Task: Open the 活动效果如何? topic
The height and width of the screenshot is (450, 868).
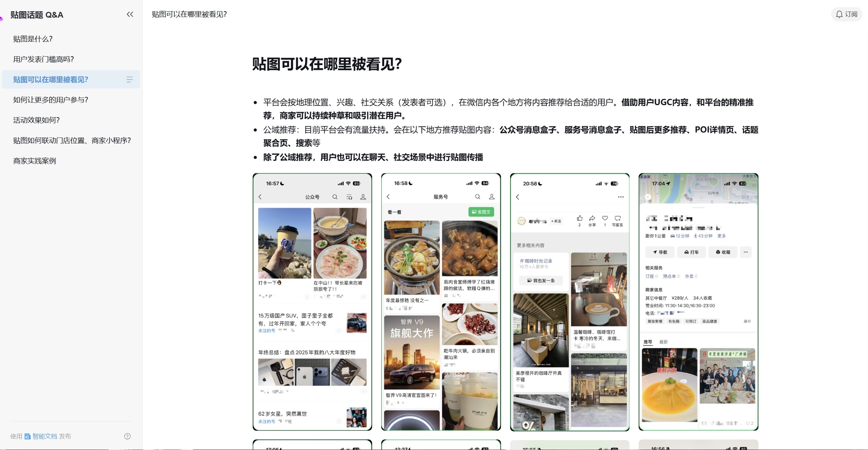Action: [x=36, y=120]
